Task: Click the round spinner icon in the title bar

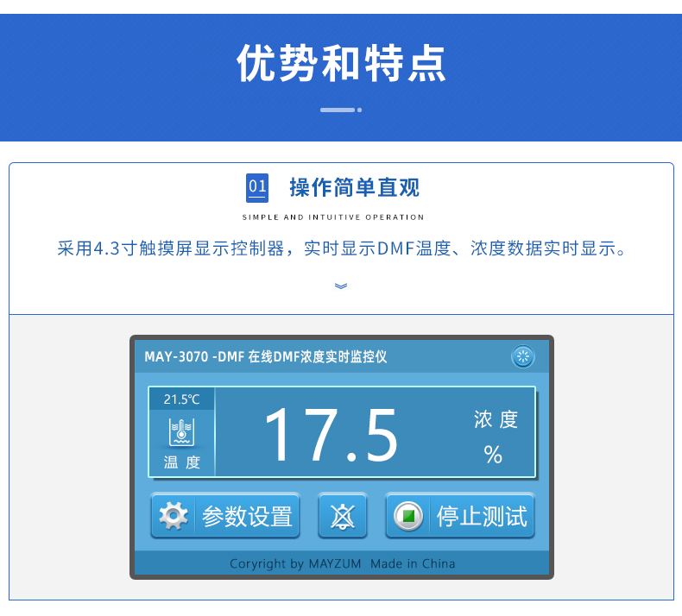Action: pyautogui.click(x=523, y=356)
